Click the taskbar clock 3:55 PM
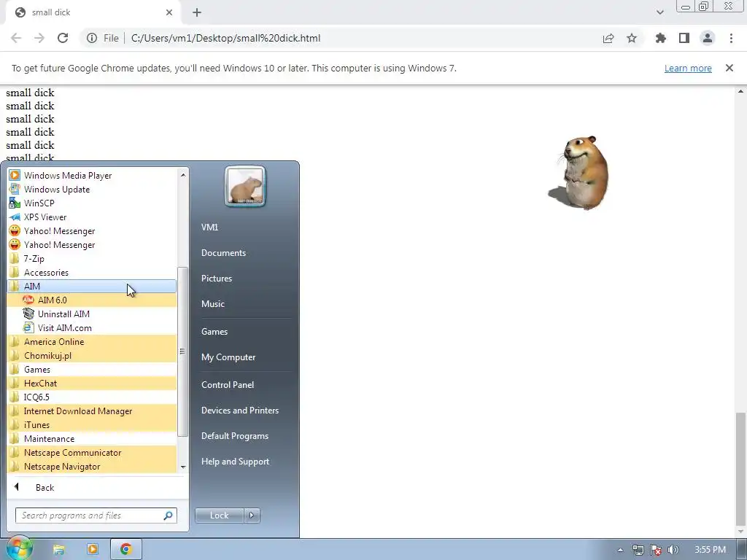 pyautogui.click(x=710, y=550)
